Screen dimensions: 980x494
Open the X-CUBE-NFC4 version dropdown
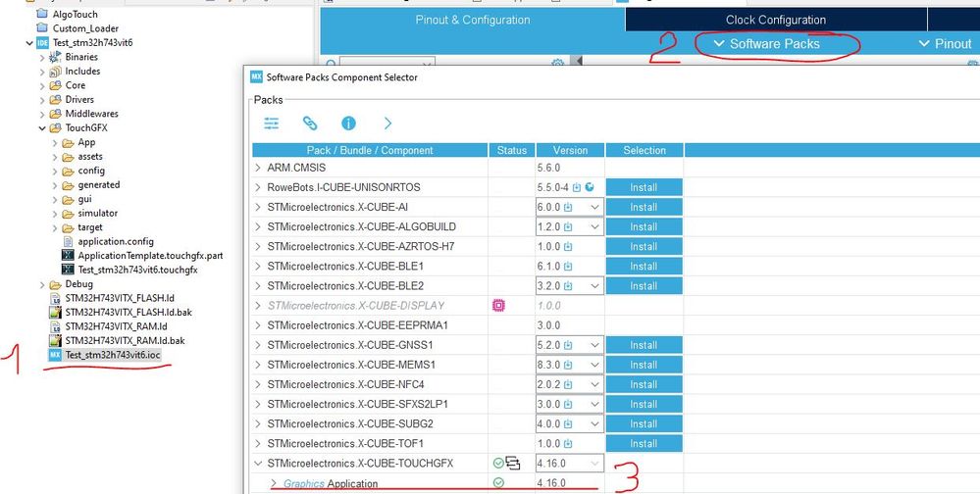pyautogui.click(x=593, y=384)
